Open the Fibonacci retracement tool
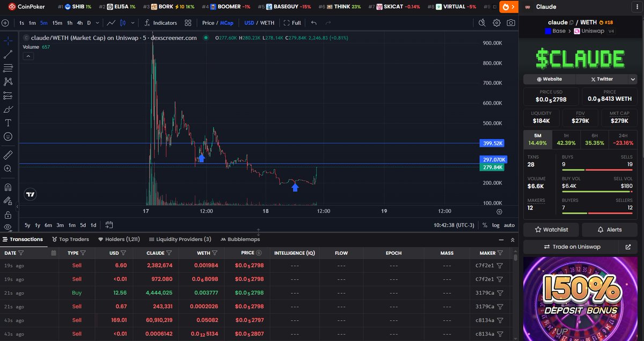644x341 pixels. point(8,68)
